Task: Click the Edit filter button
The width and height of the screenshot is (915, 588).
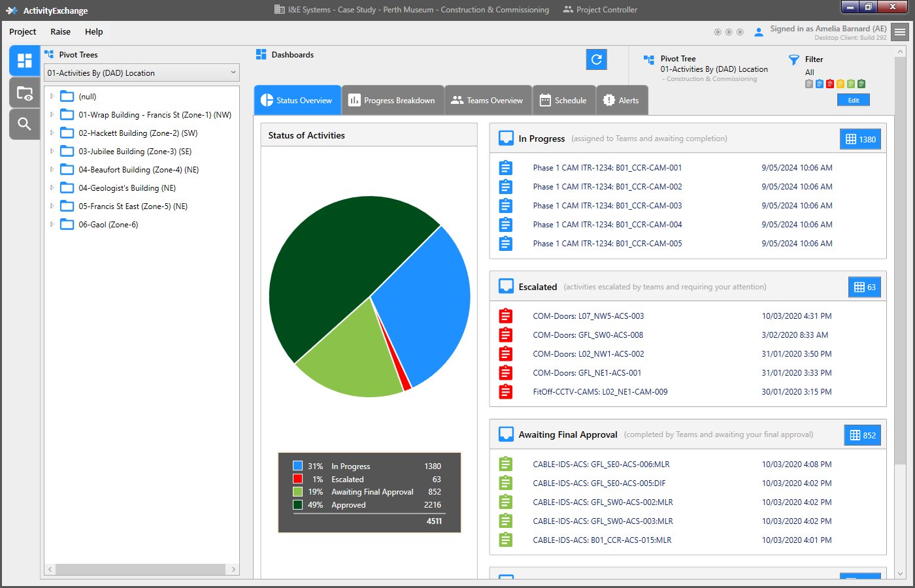Action: pos(854,100)
